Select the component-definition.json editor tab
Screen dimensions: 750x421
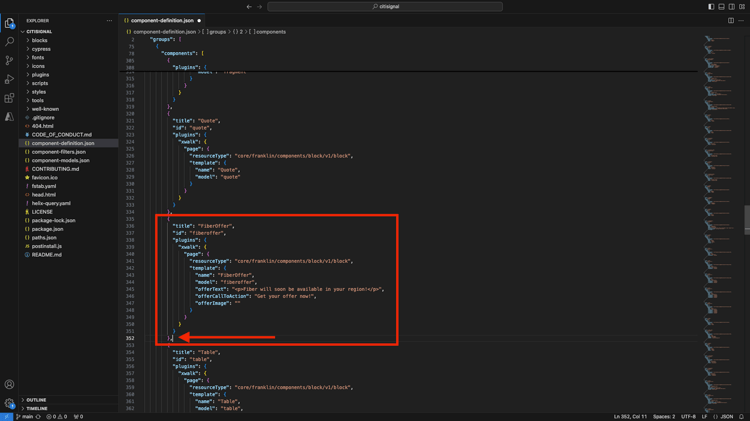[162, 21]
